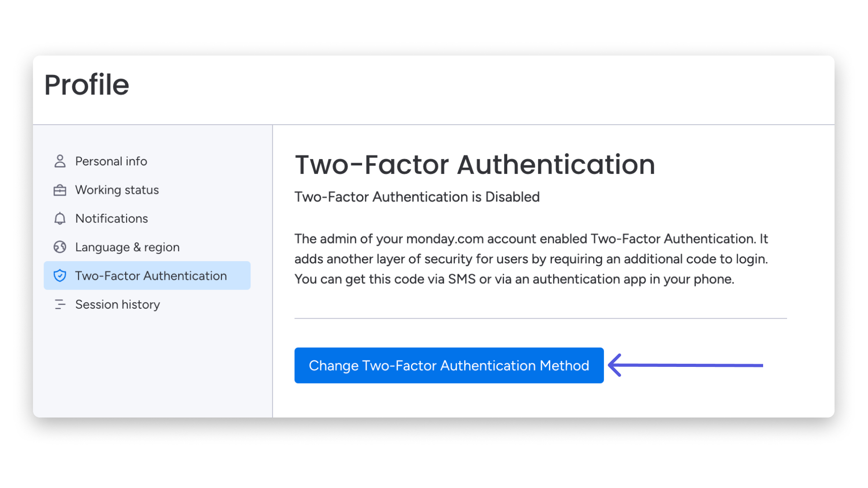Open the Notifications settings label
868x488 pixels.
pos(112,219)
